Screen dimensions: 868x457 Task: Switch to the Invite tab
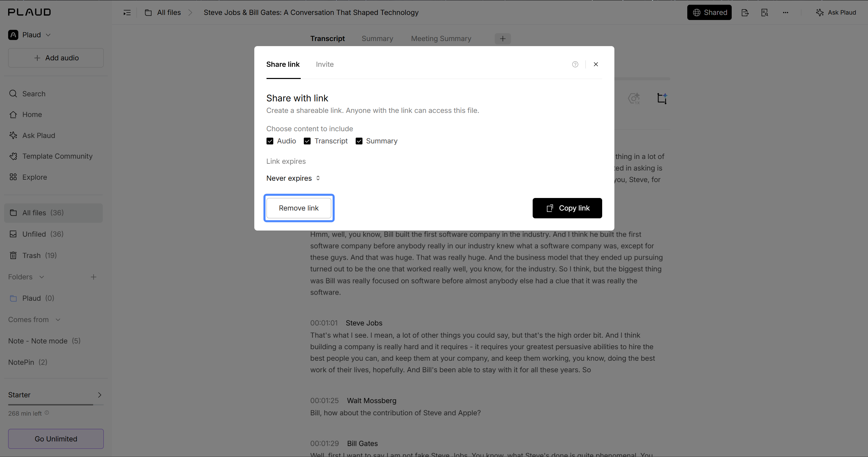[x=325, y=64]
